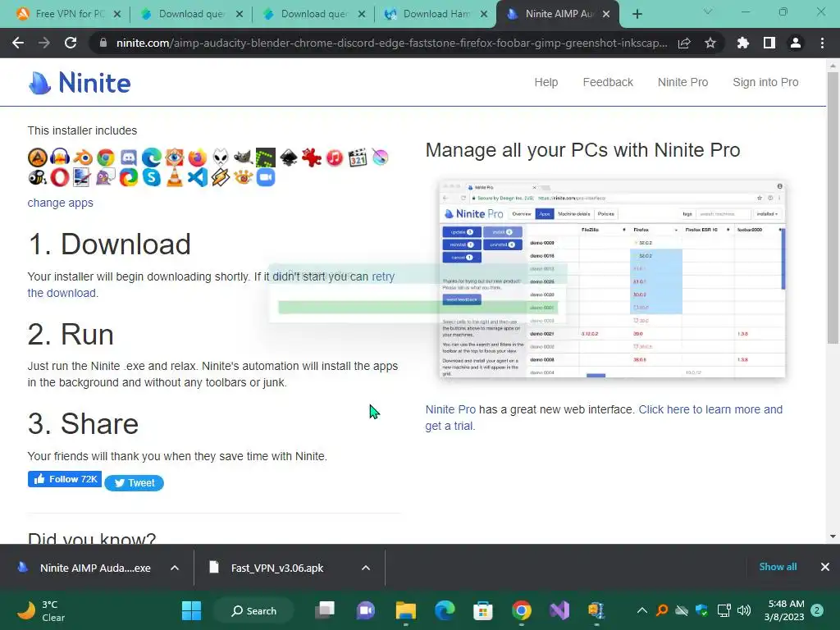The image size is (840, 630).
Task: Share this page from address bar
Action: click(684, 43)
